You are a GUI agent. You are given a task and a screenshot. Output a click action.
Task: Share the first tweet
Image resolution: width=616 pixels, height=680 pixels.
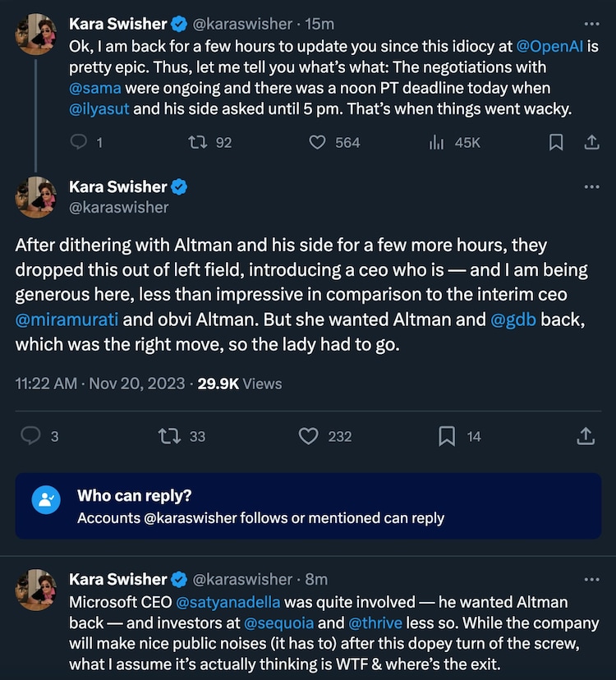pos(591,142)
